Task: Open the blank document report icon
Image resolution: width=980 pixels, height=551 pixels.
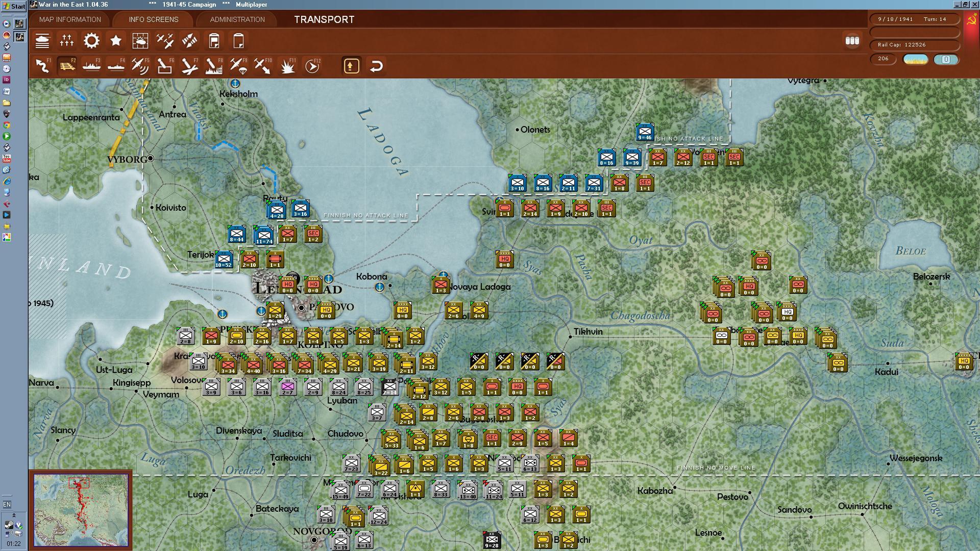Action: [238, 41]
